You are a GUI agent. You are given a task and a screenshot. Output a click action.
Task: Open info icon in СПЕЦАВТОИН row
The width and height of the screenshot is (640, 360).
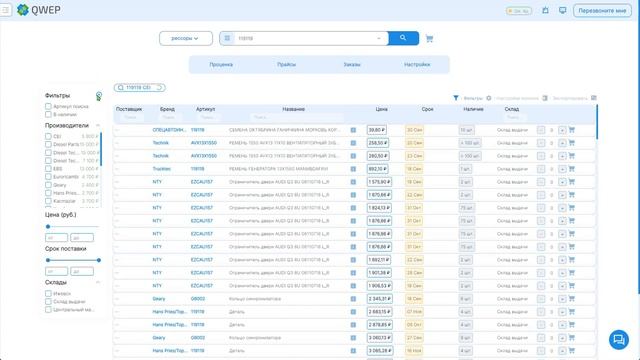(353, 130)
